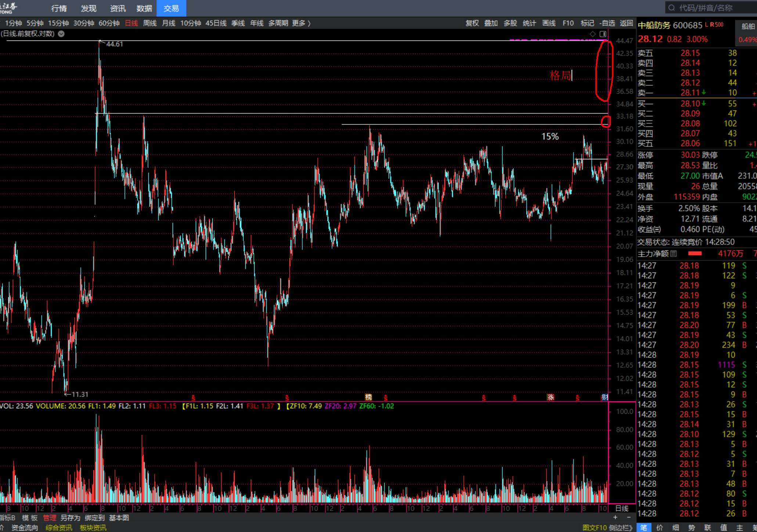Open the 主力净额 detail list icon
The image size is (757, 532).
(x=674, y=254)
